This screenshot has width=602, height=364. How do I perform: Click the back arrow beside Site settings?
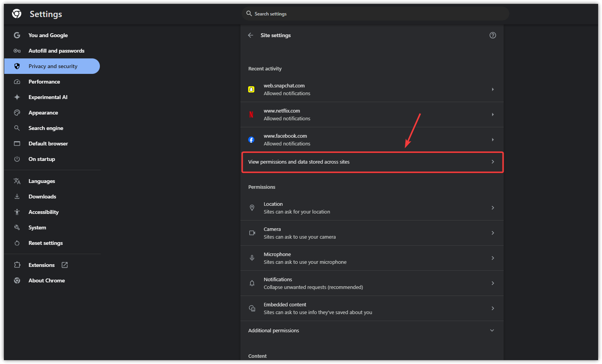[250, 35]
